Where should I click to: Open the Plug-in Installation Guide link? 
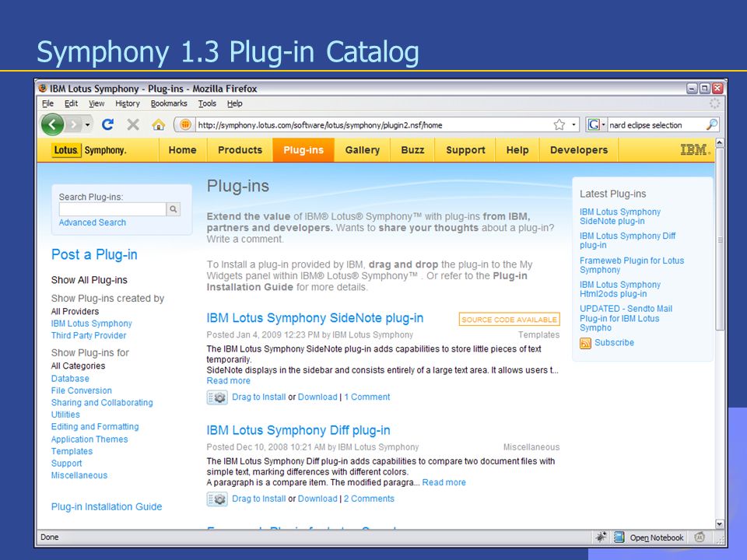click(107, 506)
